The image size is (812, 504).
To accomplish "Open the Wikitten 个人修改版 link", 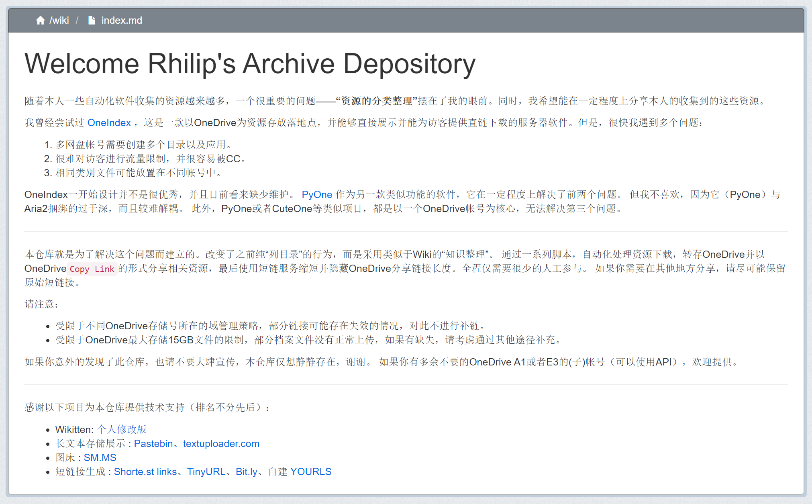I will click(x=122, y=429).
